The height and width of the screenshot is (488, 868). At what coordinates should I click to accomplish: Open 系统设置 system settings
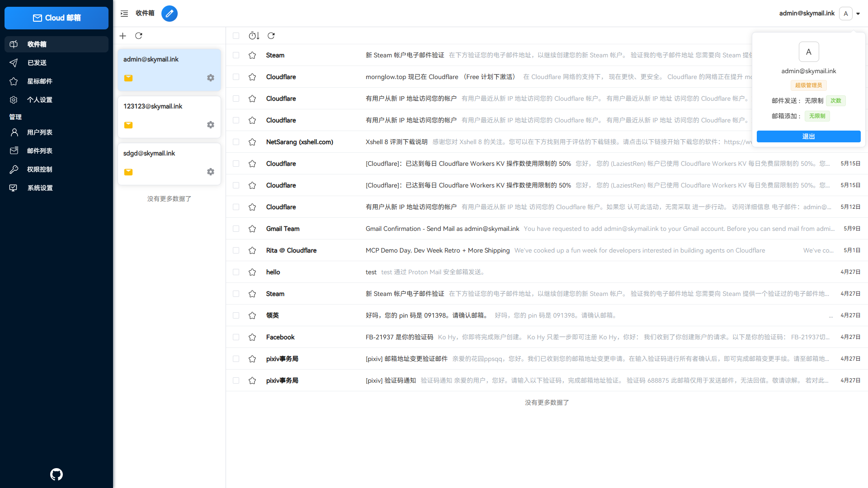[x=57, y=188]
